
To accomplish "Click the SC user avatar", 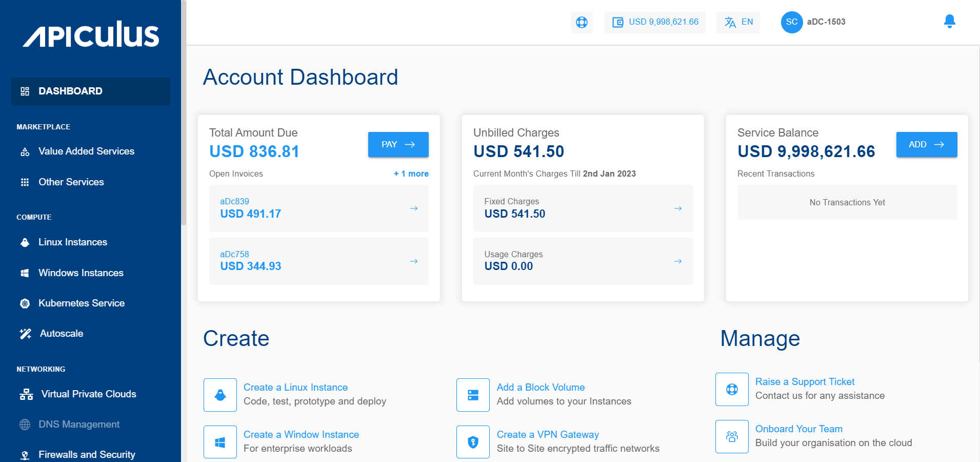I will point(791,22).
